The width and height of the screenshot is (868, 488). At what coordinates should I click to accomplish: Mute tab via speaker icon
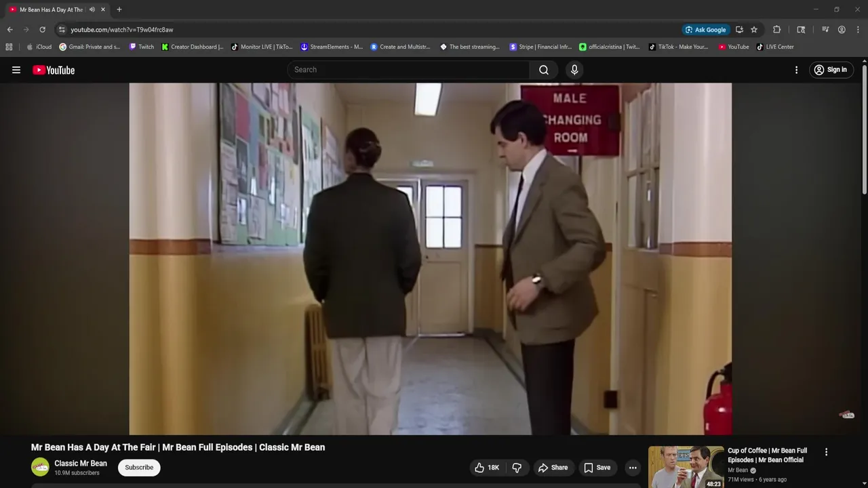pyautogui.click(x=92, y=9)
